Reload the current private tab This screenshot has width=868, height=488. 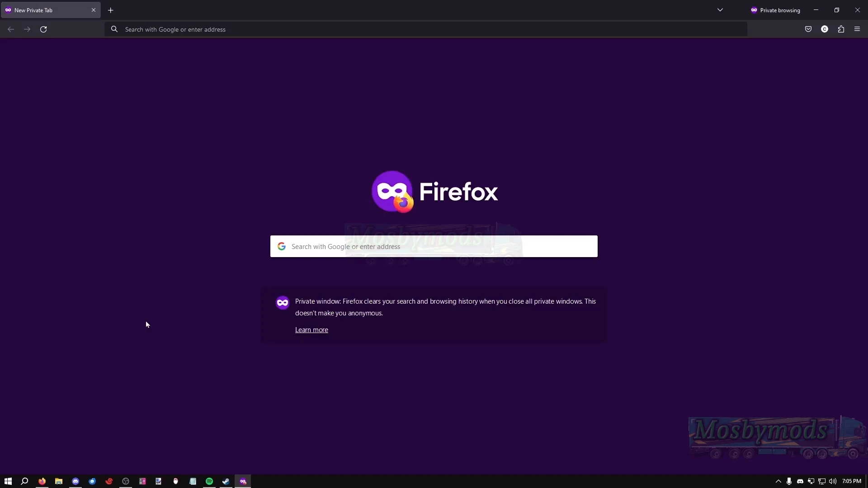(43, 29)
